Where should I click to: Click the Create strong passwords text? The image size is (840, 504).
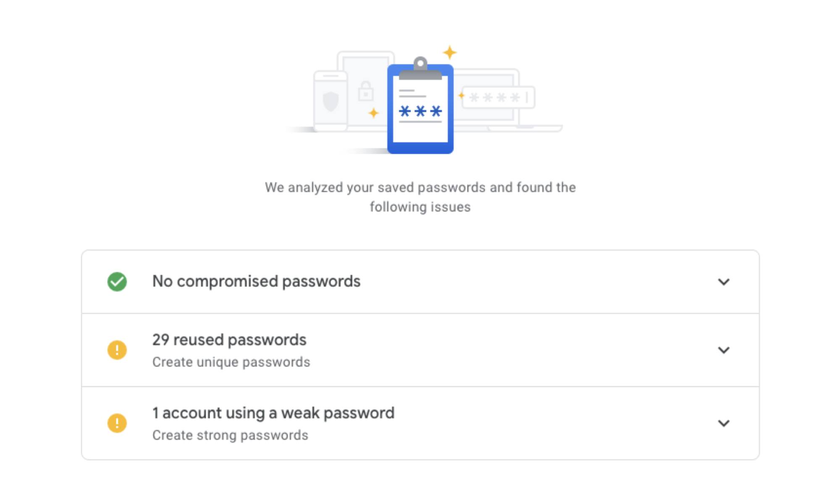(x=230, y=435)
